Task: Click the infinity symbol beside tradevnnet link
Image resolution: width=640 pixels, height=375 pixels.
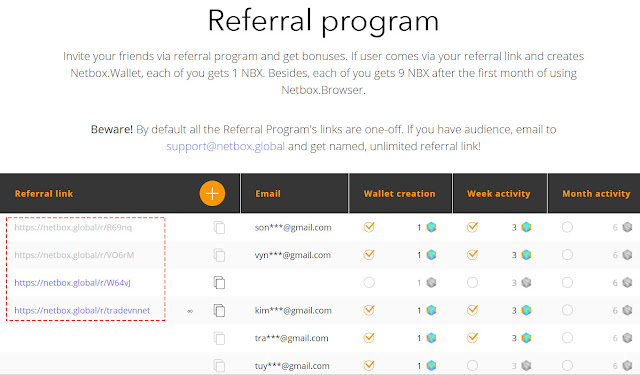Action: point(190,311)
